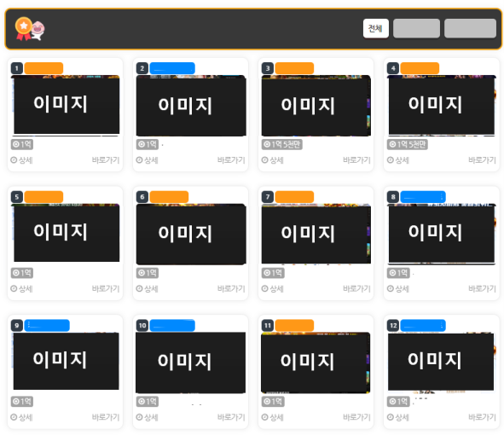Click the blue label tag on card 8

(x=423, y=197)
